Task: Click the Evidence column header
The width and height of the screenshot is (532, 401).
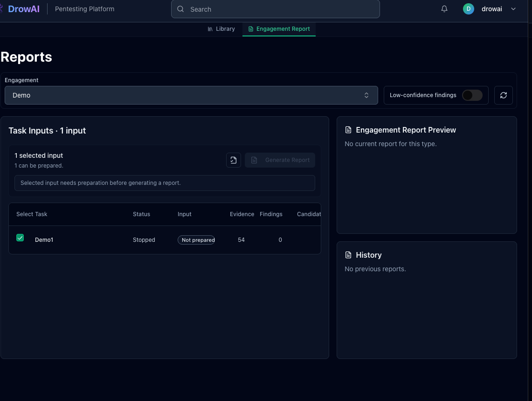Action: point(242,214)
